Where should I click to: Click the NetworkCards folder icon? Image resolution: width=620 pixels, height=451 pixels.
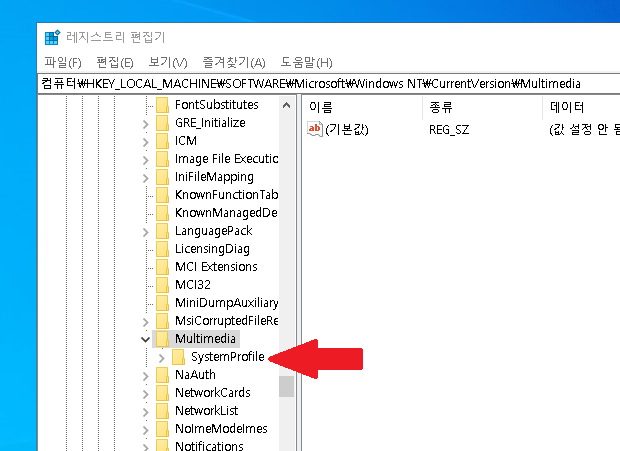tap(163, 393)
